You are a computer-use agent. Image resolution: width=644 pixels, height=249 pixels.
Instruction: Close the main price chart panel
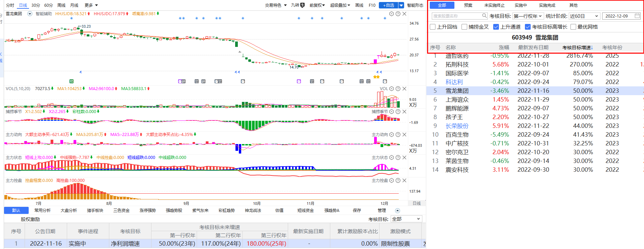click(x=404, y=14)
